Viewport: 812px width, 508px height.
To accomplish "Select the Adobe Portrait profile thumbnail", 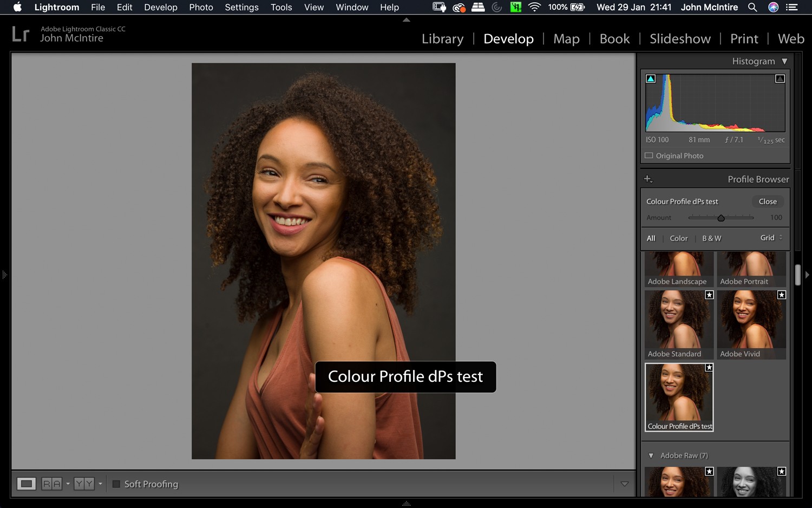I will point(751,265).
